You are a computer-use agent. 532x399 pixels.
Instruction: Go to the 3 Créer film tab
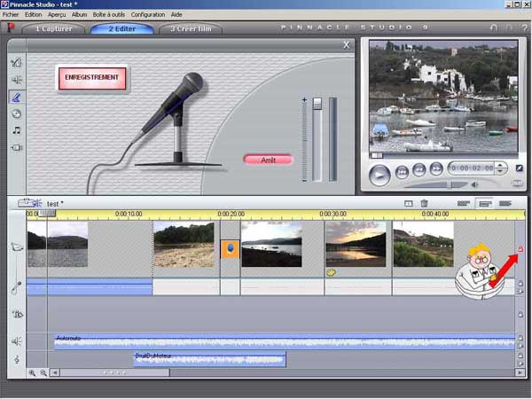[x=191, y=29]
